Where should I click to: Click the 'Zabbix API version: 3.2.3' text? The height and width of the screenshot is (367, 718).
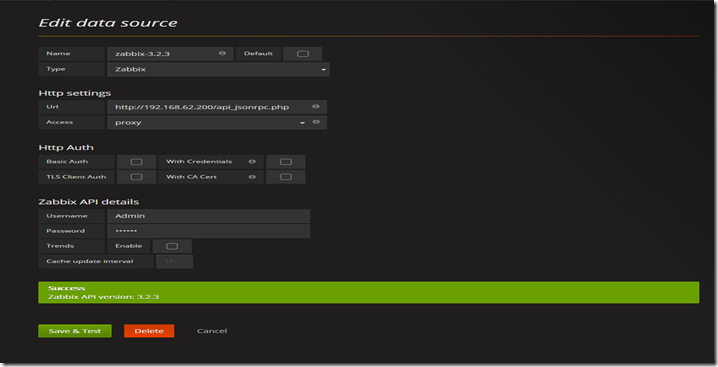[103, 297]
